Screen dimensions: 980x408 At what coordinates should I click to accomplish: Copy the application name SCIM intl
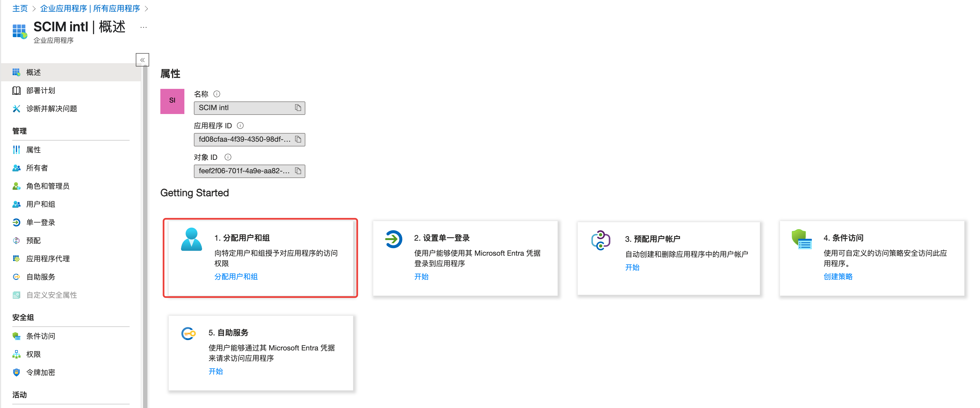(x=298, y=108)
